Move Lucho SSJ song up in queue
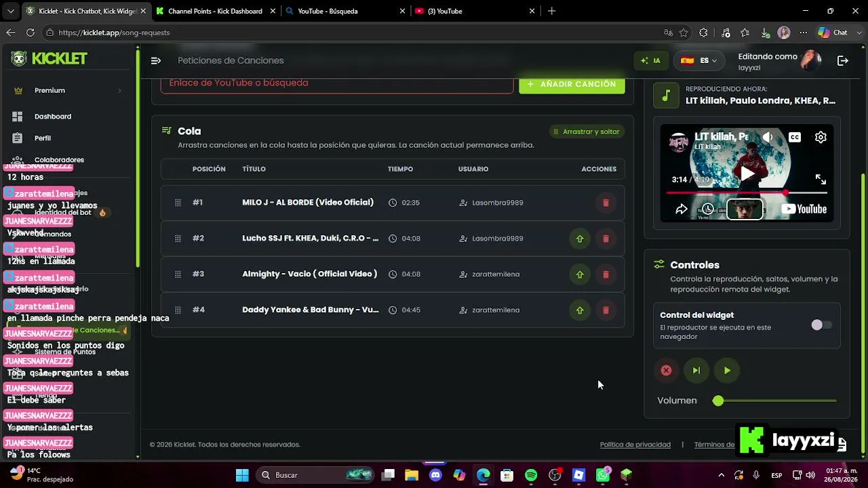This screenshot has height=488, width=868. 580,239
